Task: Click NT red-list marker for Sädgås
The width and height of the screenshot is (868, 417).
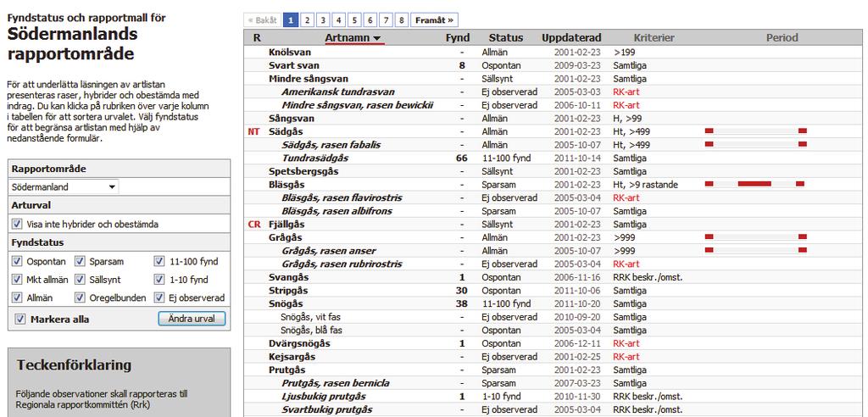Action: 253,132
